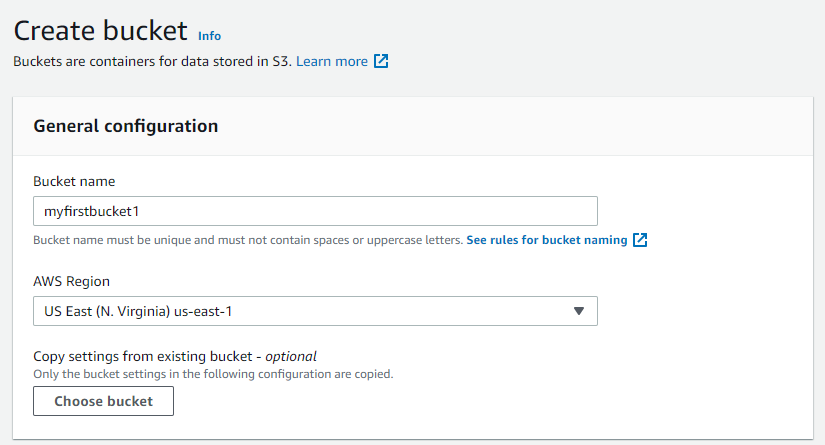This screenshot has width=825, height=445.
Task: Click the Create bucket page heading
Action: click(100, 31)
